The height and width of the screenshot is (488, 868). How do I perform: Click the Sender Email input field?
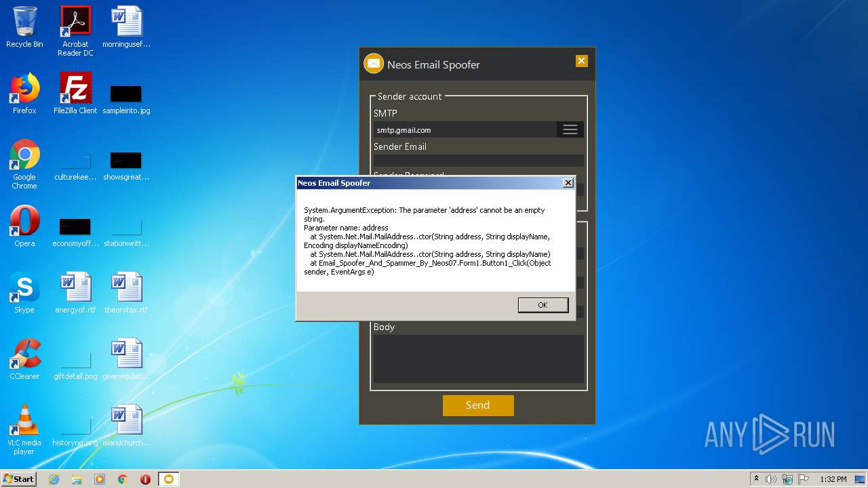coord(478,161)
